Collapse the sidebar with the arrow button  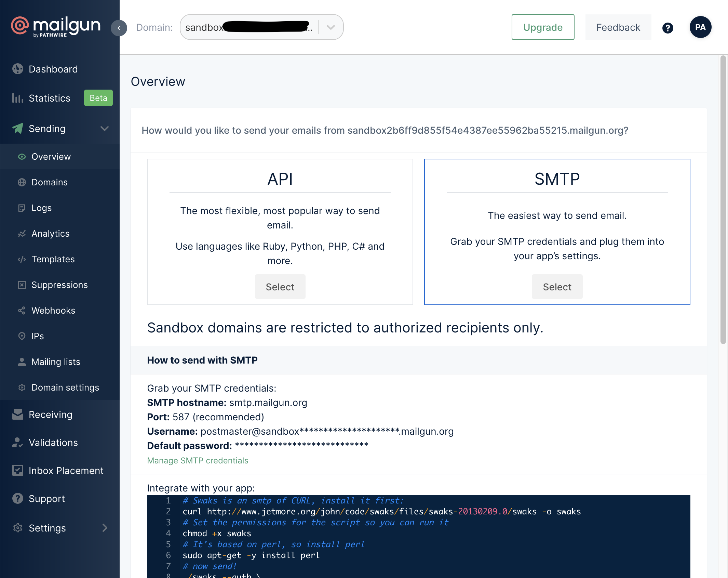point(119,28)
